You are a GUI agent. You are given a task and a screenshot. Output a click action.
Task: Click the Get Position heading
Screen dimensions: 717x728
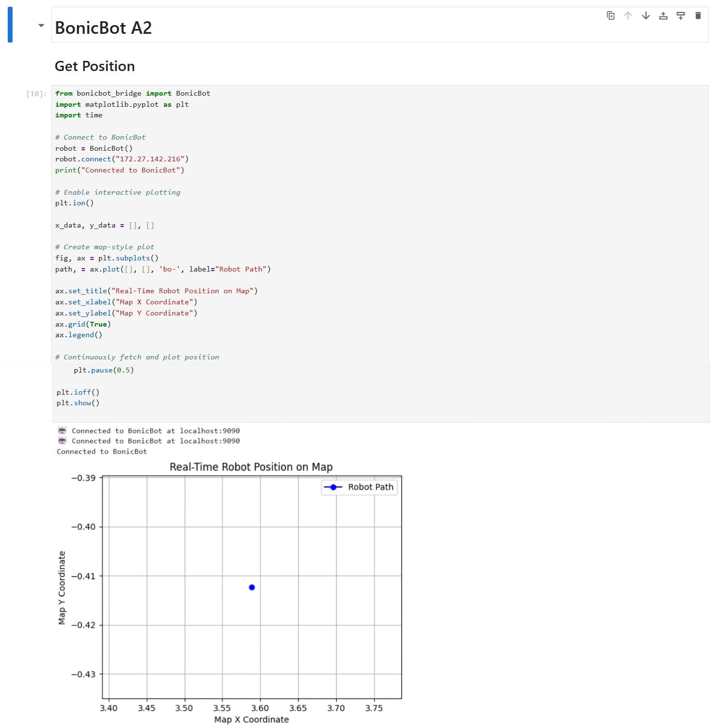[95, 66]
